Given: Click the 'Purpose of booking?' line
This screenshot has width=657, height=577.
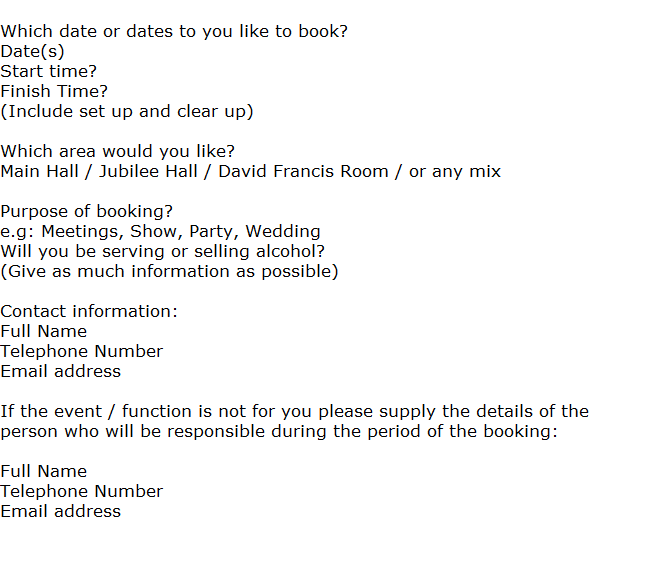Looking at the screenshot, I should point(86,212).
